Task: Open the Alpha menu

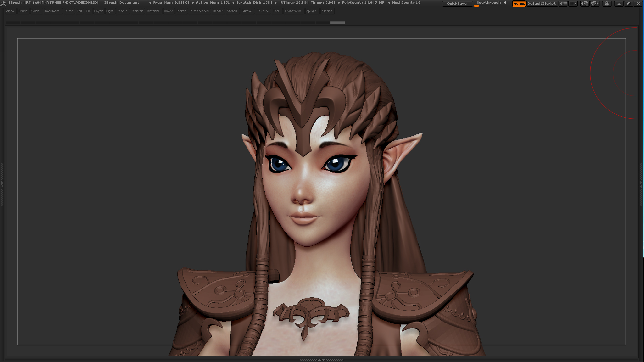Action: (x=10, y=11)
